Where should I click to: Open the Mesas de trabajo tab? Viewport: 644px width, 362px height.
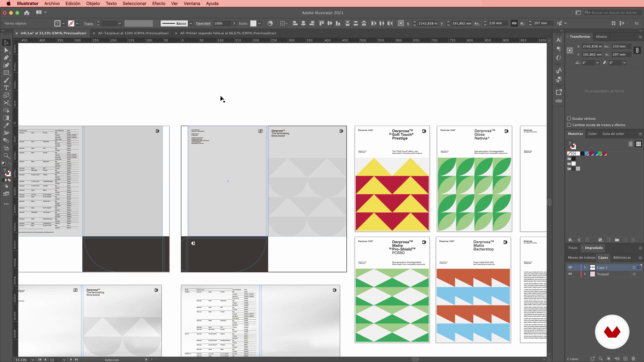pos(581,258)
